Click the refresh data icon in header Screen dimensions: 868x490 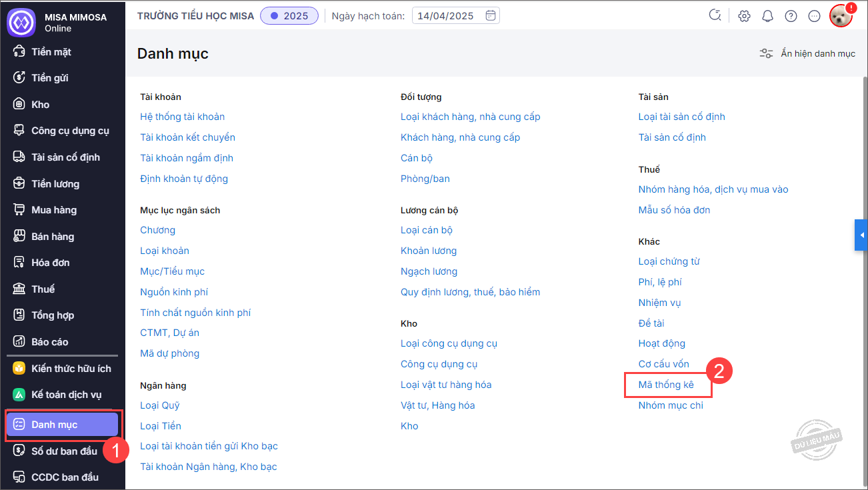pyautogui.click(x=715, y=16)
